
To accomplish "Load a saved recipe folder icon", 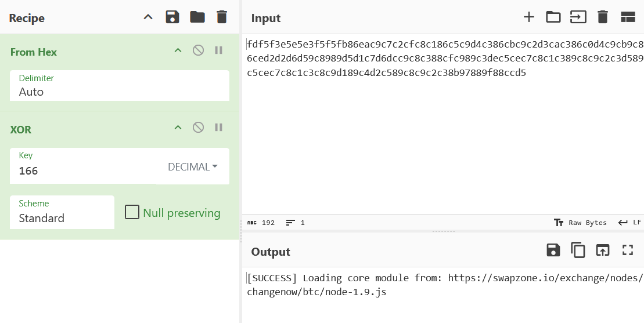I will pyautogui.click(x=197, y=17).
